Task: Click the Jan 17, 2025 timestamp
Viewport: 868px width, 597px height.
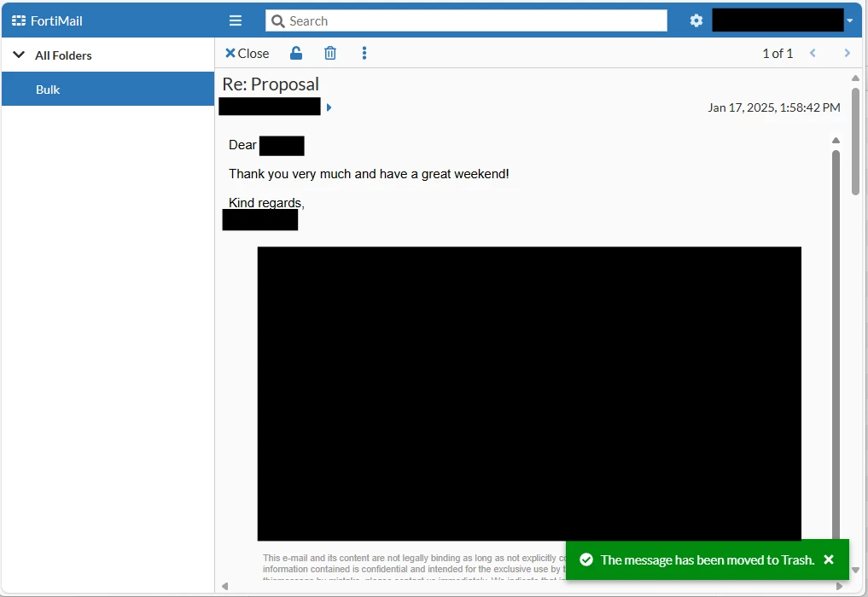Action: coord(774,107)
